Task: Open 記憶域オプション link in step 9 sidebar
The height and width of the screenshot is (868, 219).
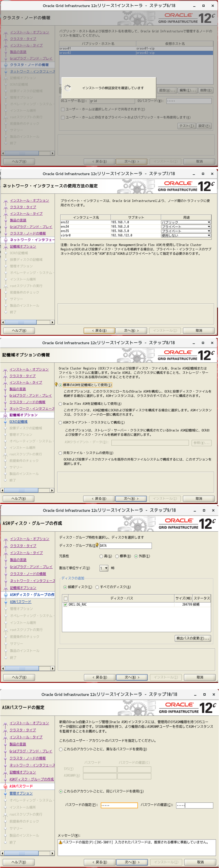Action: [23, 588]
